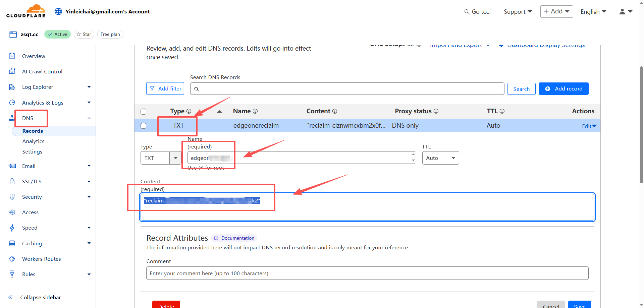The height and width of the screenshot is (308, 644).
Task: Expand the Caching sidebar section
Action: coord(89,243)
